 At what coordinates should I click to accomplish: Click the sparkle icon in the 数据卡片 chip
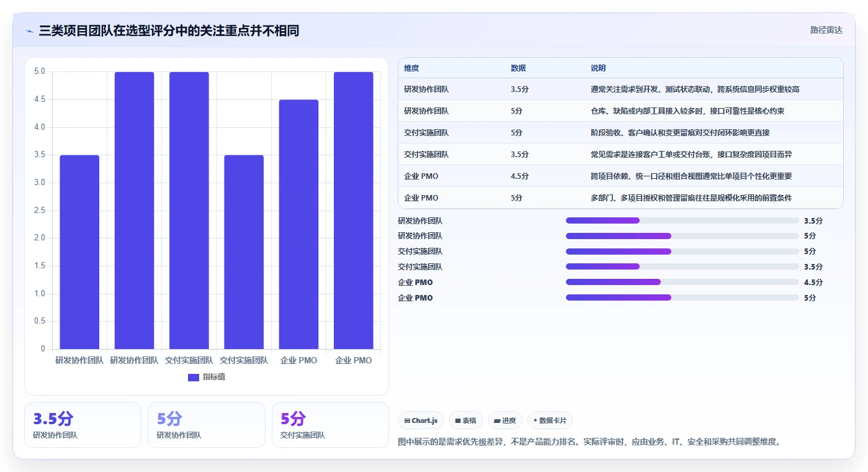click(x=535, y=420)
